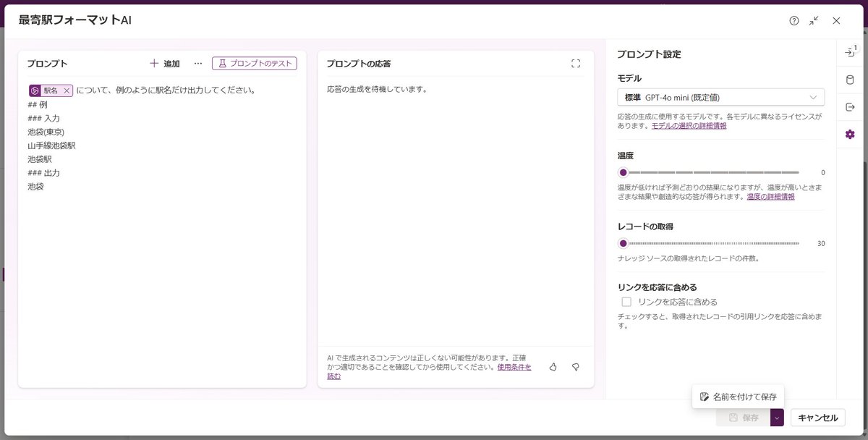
Task: Give thumbs down feedback on response
Action: click(x=576, y=367)
